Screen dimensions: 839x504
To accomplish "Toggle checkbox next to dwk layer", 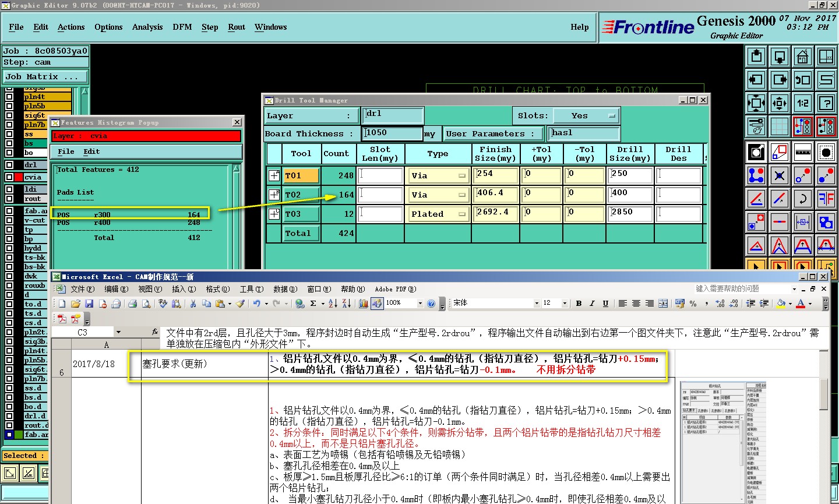I will (9, 276).
